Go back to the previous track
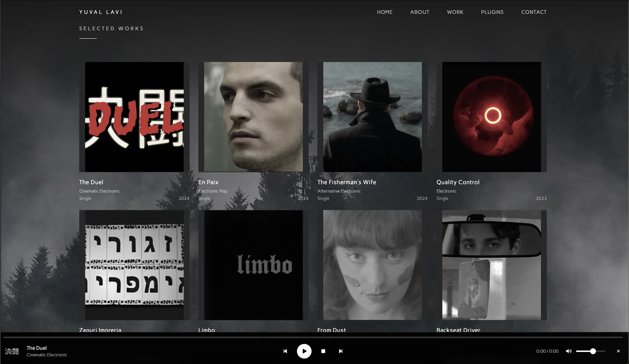Screen dimensions: 629x364 pyautogui.click(x=285, y=351)
